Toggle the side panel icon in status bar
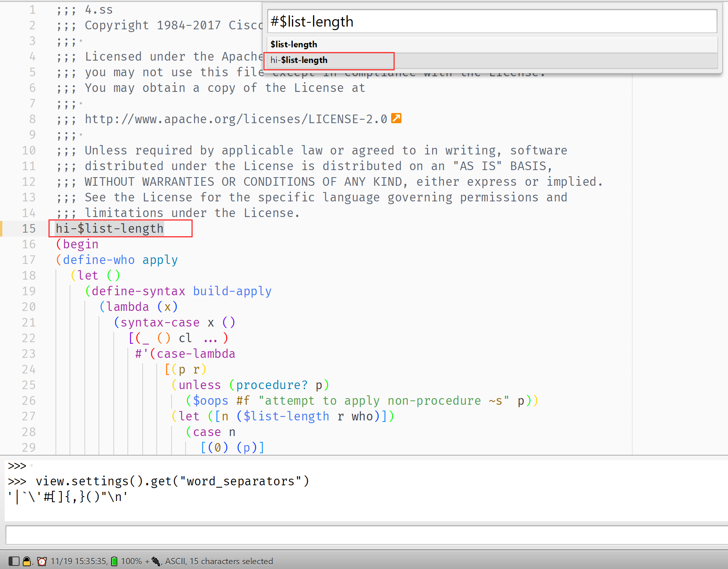The height and width of the screenshot is (569, 728). click(14, 561)
